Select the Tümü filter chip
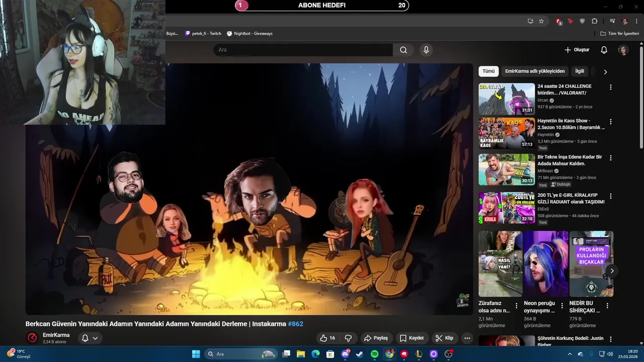This screenshot has width=644, height=362. pos(489,71)
